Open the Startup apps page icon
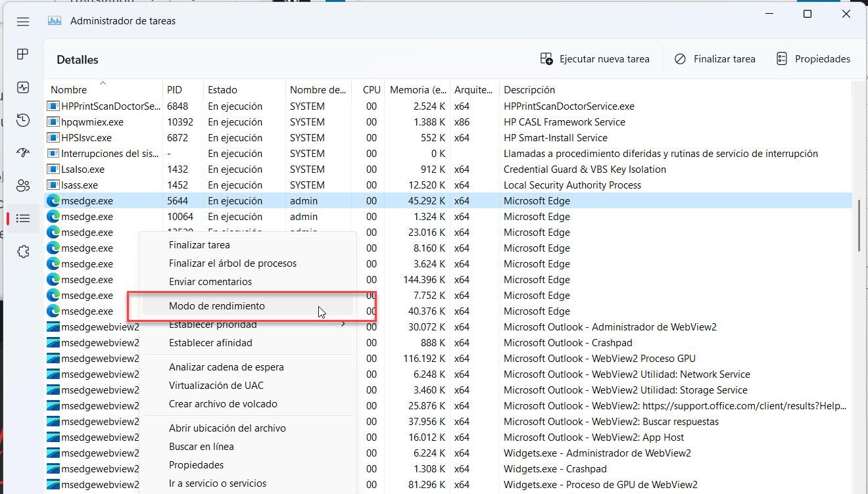The height and width of the screenshot is (494, 868). click(x=23, y=152)
